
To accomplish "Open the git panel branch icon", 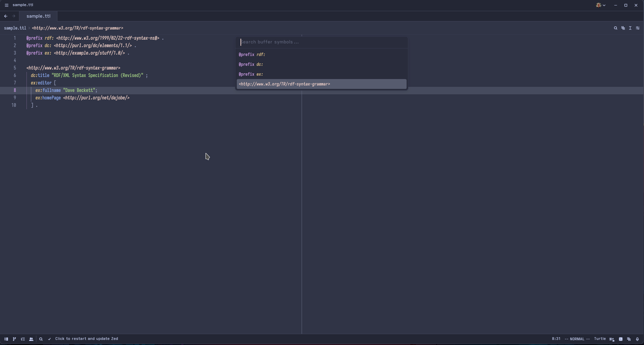I will point(14,339).
